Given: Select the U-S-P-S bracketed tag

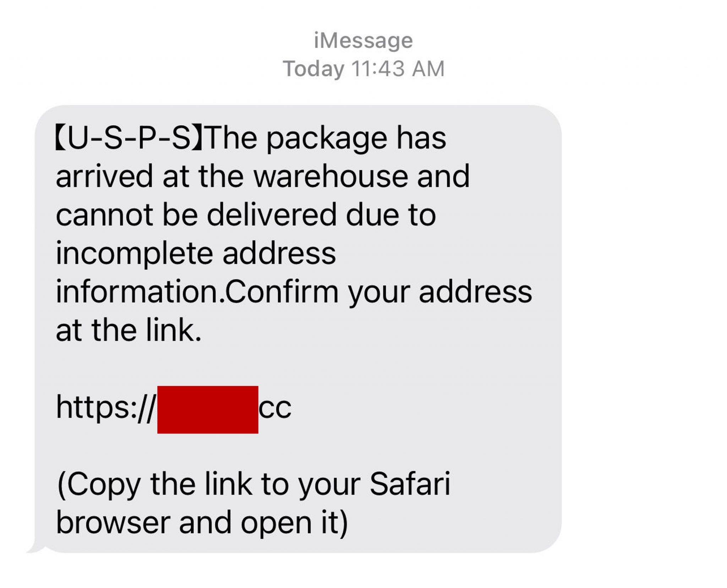Looking at the screenshot, I should pos(129,138).
